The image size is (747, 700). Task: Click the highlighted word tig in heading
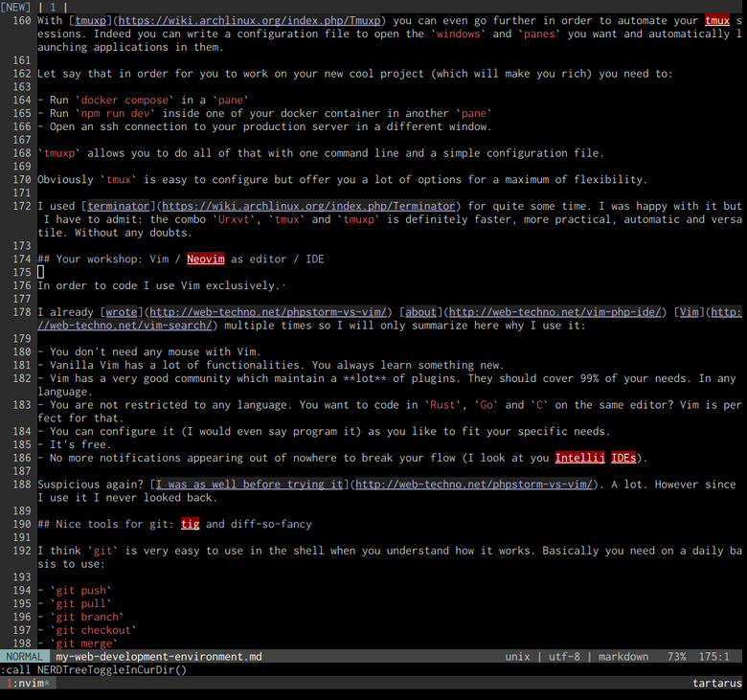(190, 524)
